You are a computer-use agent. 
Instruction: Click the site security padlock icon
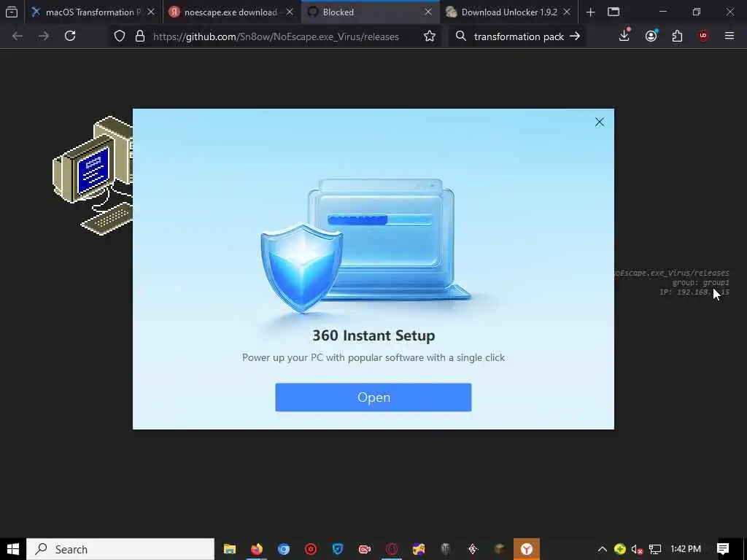tap(140, 36)
